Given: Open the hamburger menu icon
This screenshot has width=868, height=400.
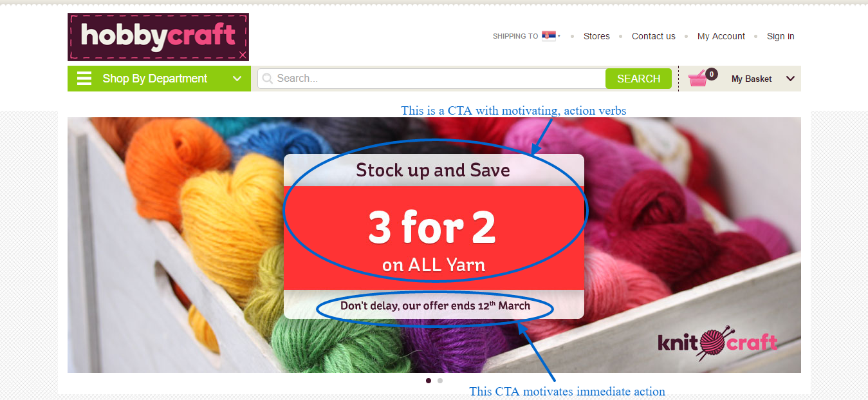Looking at the screenshot, I should [x=84, y=79].
